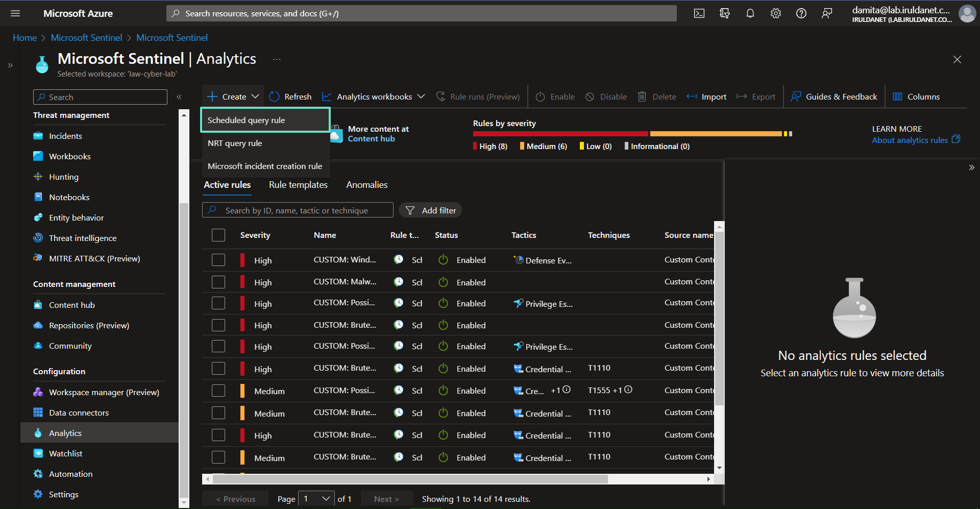The image size is (980, 509).
Task: Open Community page
Action: 70,346
